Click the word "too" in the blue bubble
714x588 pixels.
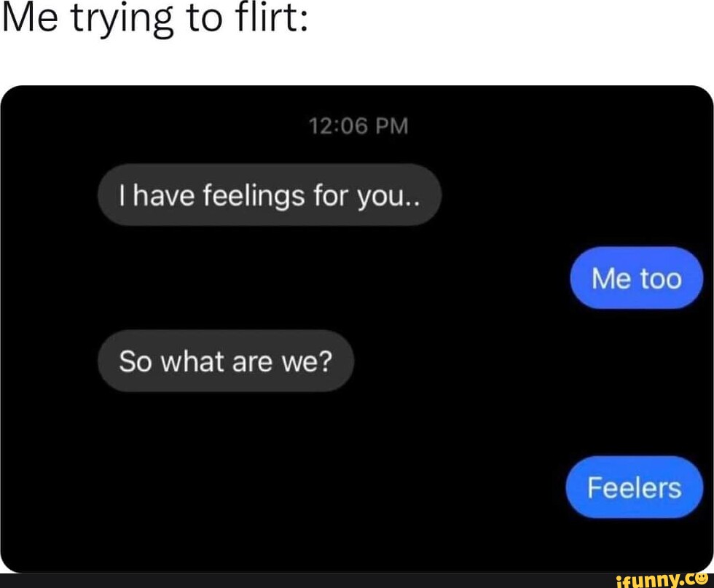click(x=662, y=279)
